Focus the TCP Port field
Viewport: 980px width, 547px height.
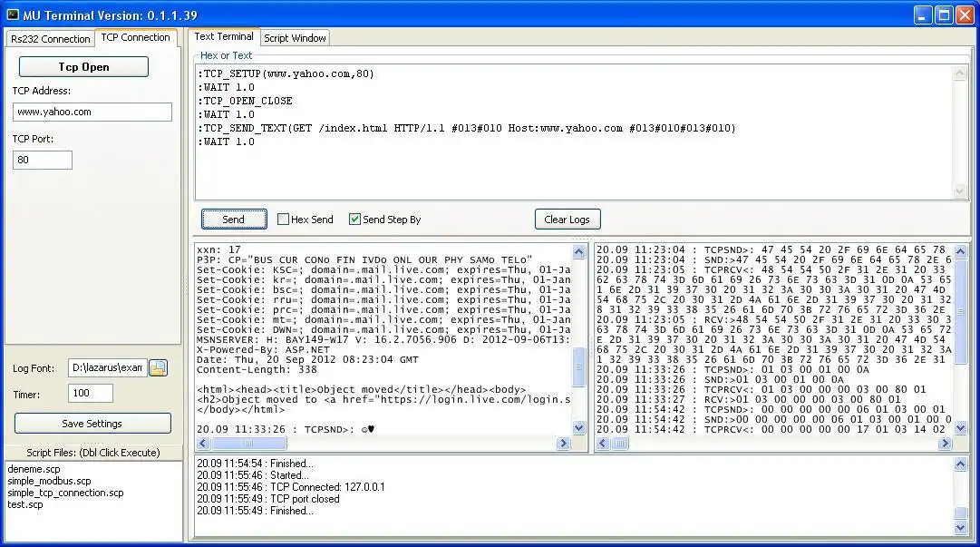coord(43,160)
